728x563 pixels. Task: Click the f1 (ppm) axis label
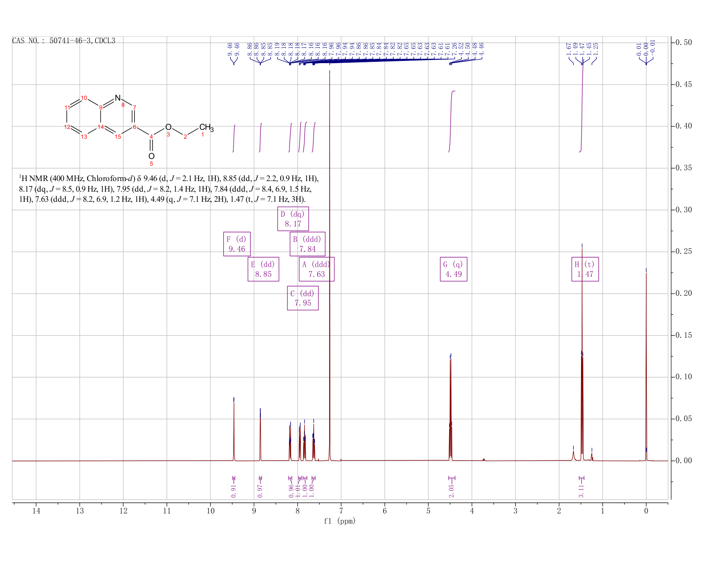339,521
